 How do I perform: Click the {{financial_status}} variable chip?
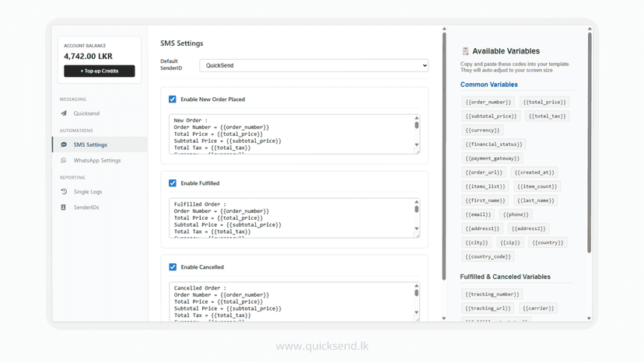[x=494, y=144]
